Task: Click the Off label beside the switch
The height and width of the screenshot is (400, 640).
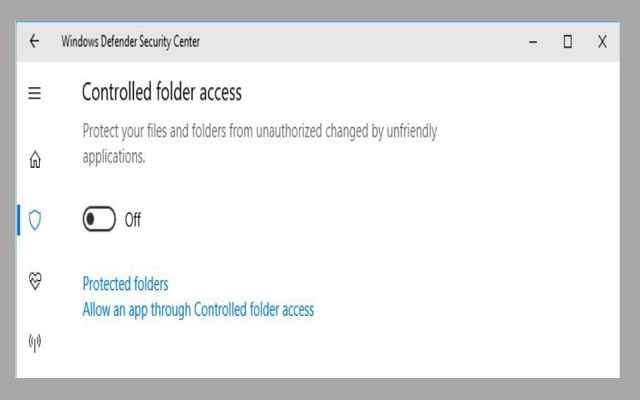Action: [133, 220]
